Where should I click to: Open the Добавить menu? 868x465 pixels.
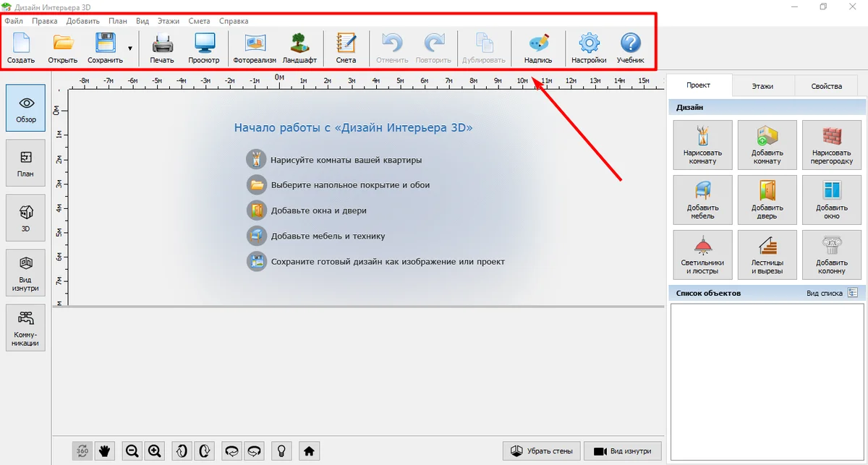pyautogui.click(x=83, y=21)
